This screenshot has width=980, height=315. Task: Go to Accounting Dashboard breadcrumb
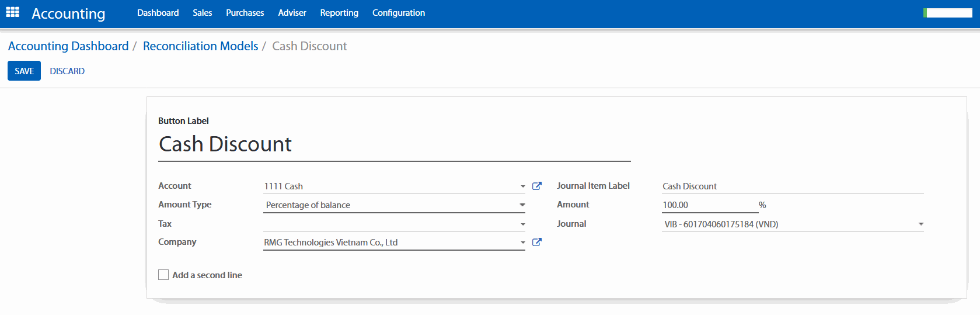[68, 46]
